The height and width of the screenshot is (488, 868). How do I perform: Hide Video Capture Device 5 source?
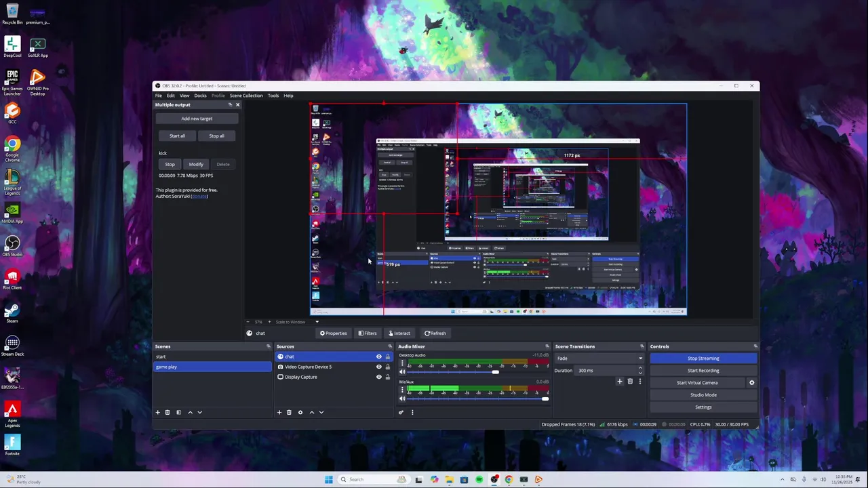click(379, 367)
